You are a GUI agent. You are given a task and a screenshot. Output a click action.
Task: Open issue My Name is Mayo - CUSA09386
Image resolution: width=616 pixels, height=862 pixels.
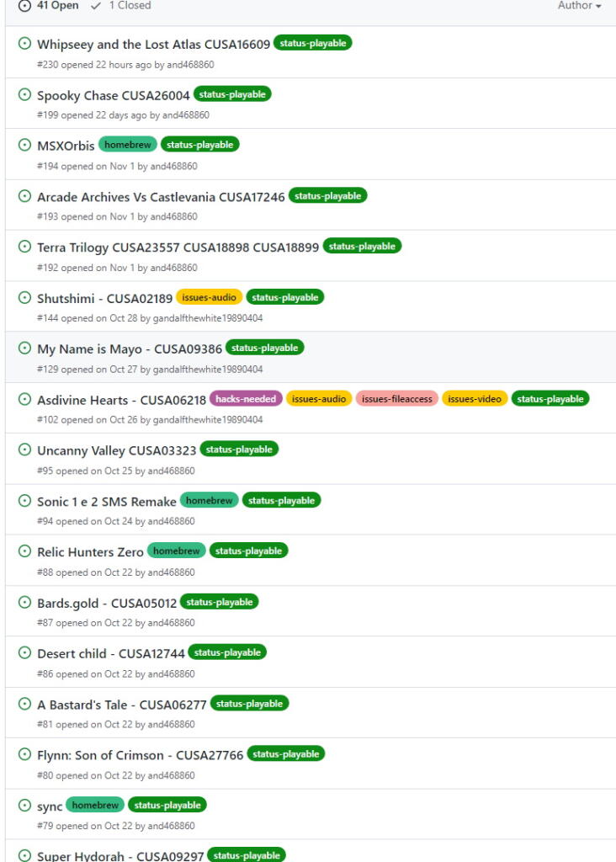point(130,349)
